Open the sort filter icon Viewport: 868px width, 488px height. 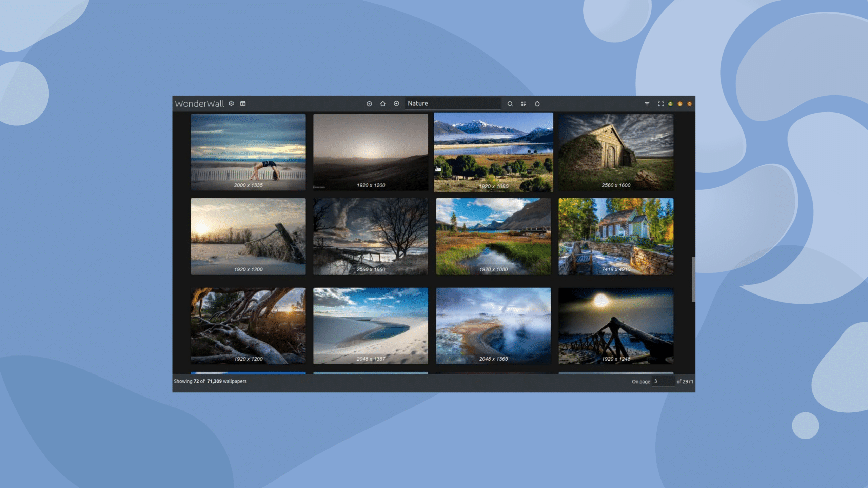(x=647, y=104)
